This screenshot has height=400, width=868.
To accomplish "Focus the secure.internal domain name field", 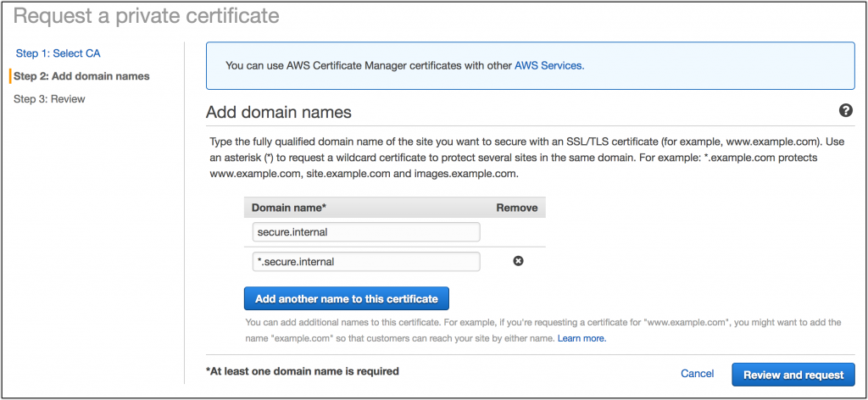I will point(366,232).
